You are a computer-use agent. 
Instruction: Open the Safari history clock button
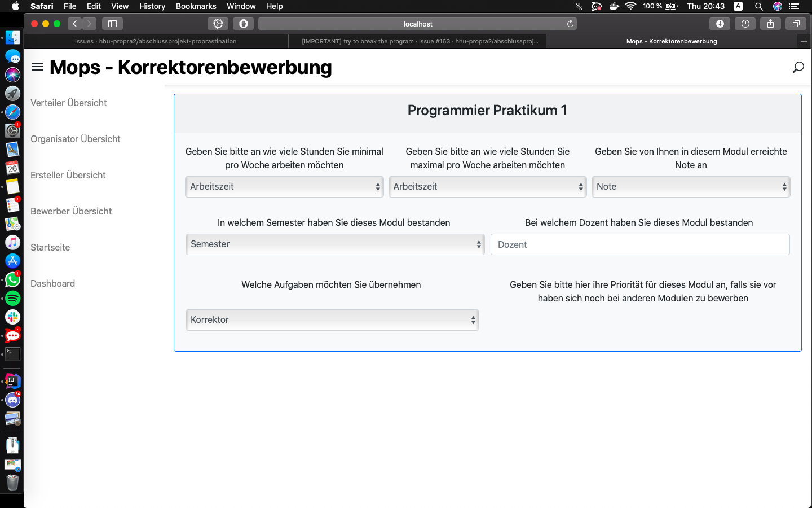tap(745, 24)
